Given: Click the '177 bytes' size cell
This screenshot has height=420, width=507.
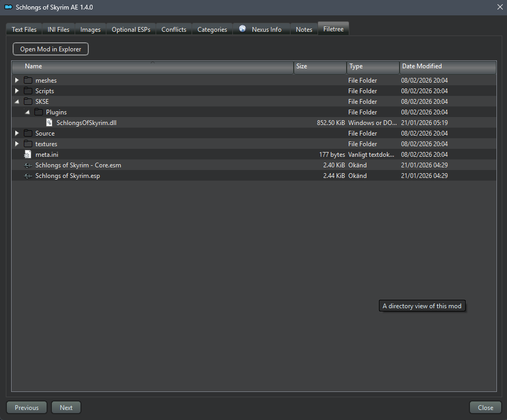Looking at the screenshot, I should 332,155.
